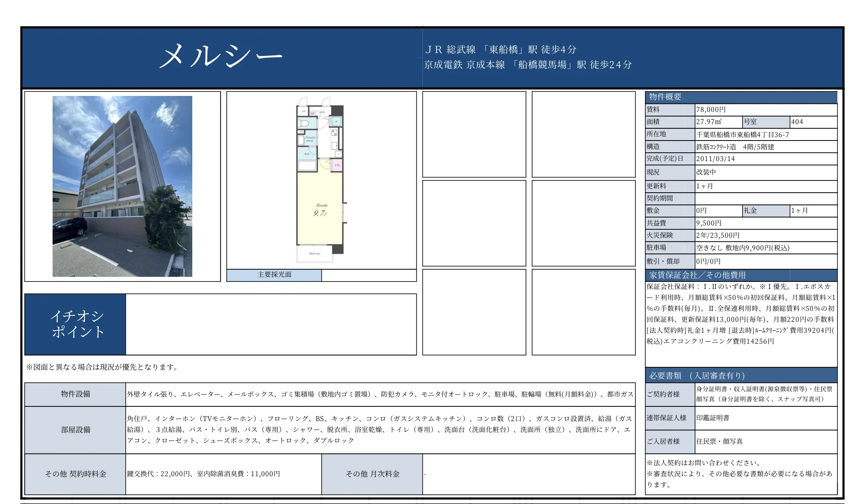
Task: Click the その他 月次料金 cell
Action: (372, 474)
